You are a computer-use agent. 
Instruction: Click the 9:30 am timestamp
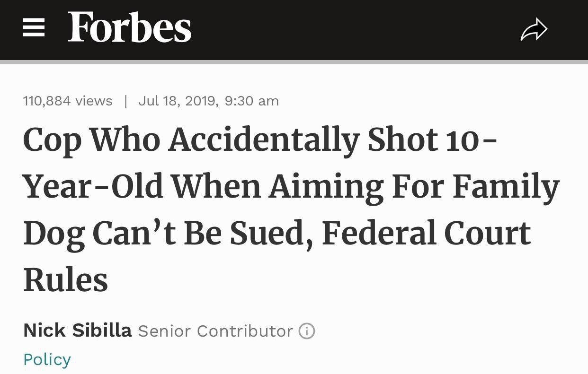pos(252,101)
